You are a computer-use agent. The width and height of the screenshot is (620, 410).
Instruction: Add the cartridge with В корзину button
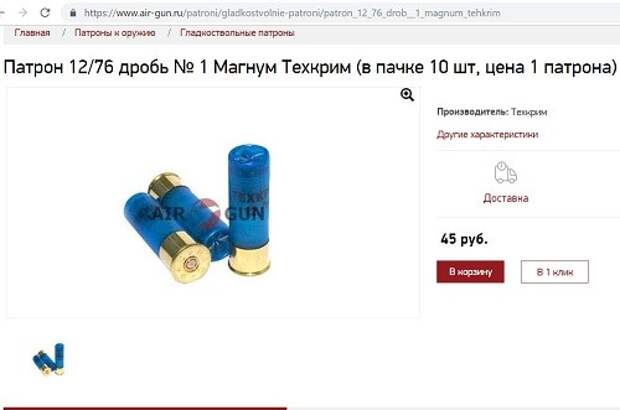coord(470,272)
